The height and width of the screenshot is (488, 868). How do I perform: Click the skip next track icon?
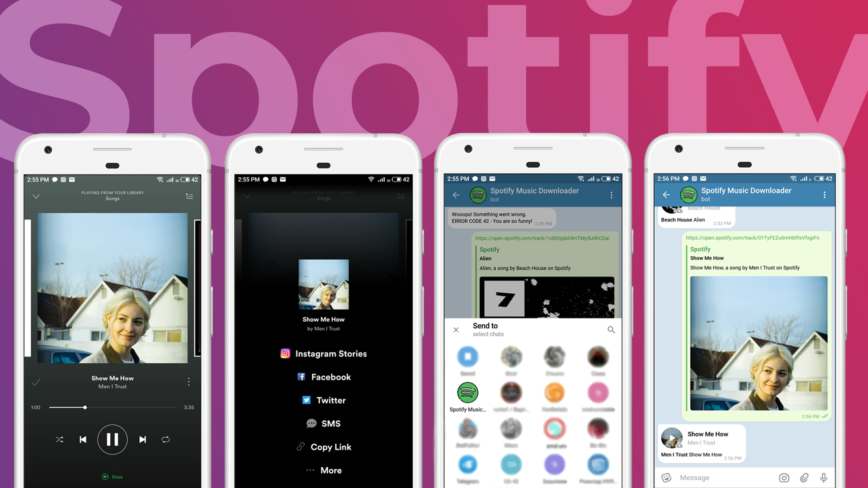click(x=142, y=439)
